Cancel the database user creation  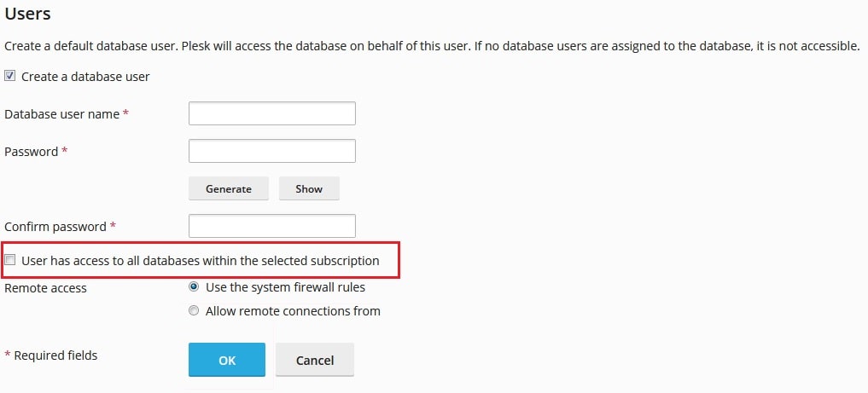[x=314, y=360]
